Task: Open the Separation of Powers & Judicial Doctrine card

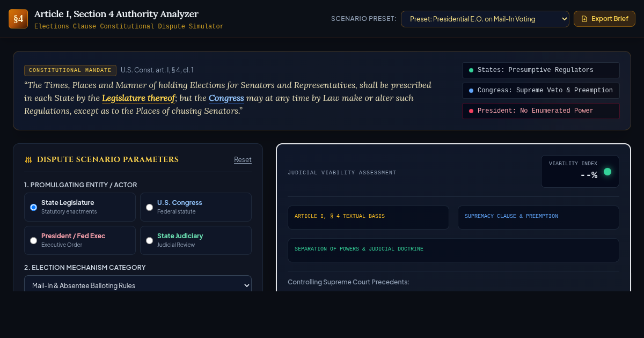Action: coord(453,250)
